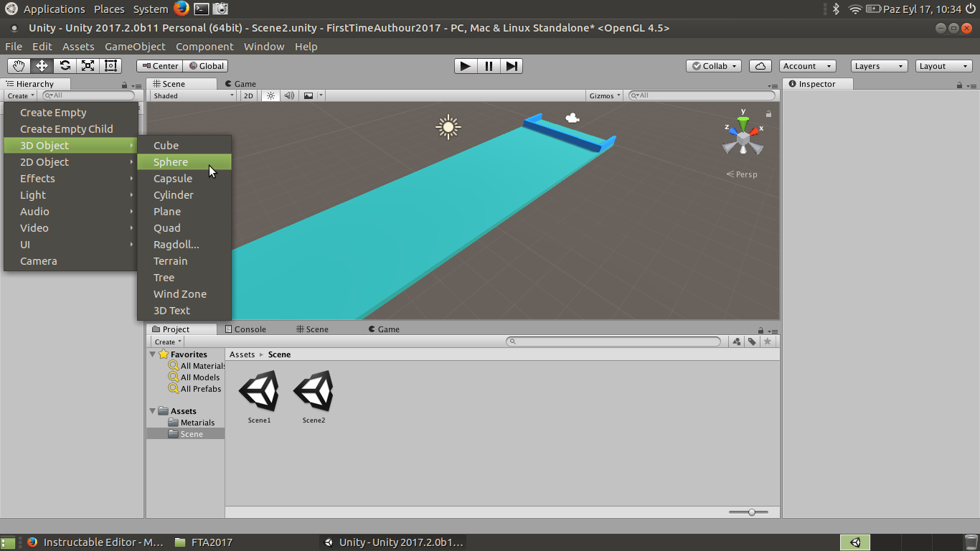The image size is (980, 551).
Task: Open the Project panel Create dropdown
Action: click(x=168, y=342)
